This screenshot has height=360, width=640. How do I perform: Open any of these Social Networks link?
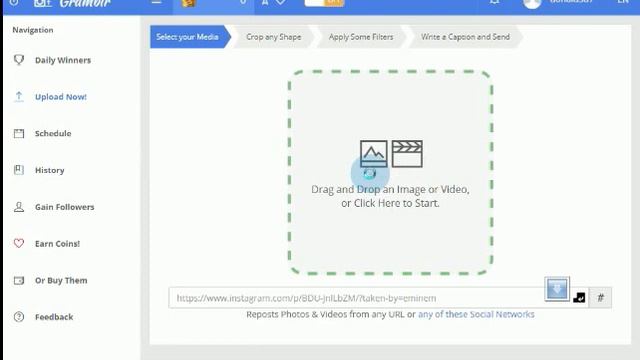pos(476,314)
